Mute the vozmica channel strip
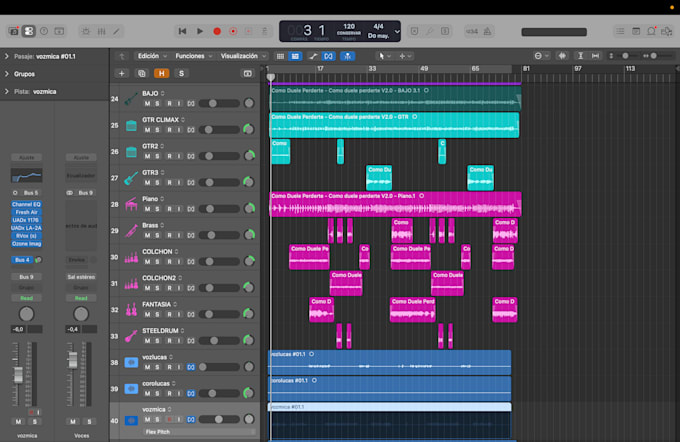This screenshot has height=442, width=680. pos(18,421)
